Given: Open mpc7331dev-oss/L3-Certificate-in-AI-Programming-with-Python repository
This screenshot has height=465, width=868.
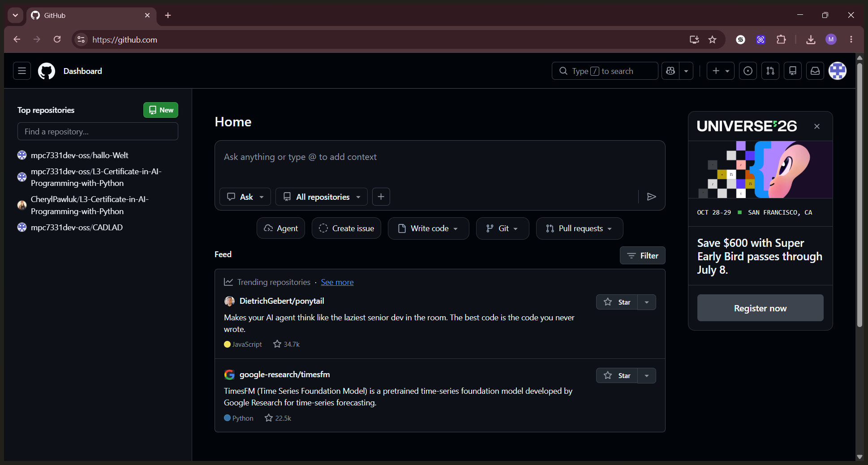Looking at the screenshot, I should tap(96, 177).
